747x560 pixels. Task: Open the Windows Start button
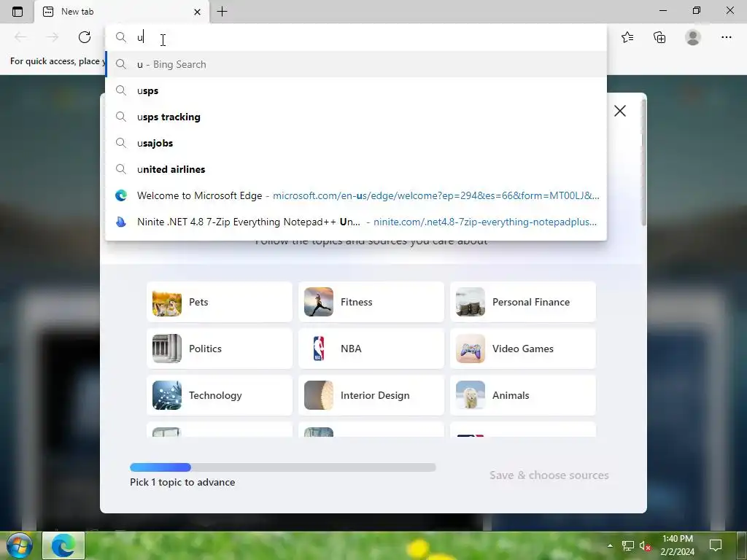19,545
